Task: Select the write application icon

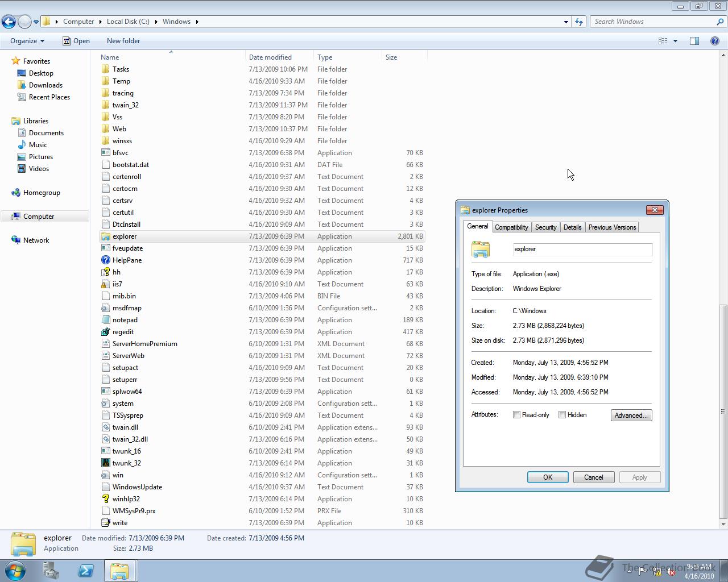Action: [x=105, y=523]
